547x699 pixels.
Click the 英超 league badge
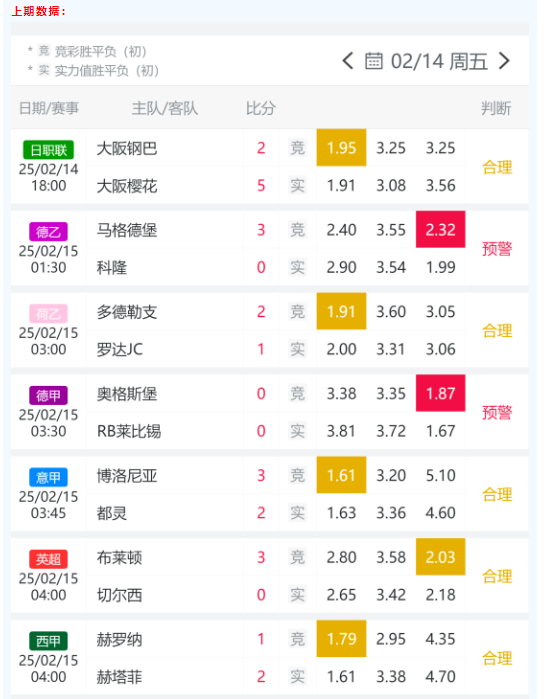point(48,559)
